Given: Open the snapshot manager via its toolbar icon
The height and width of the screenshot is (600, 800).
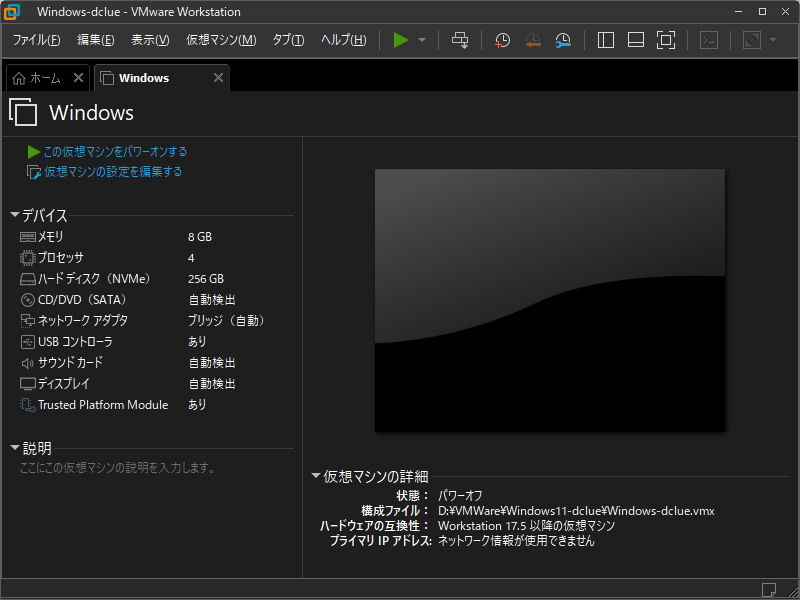Looking at the screenshot, I should [x=564, y=40].
